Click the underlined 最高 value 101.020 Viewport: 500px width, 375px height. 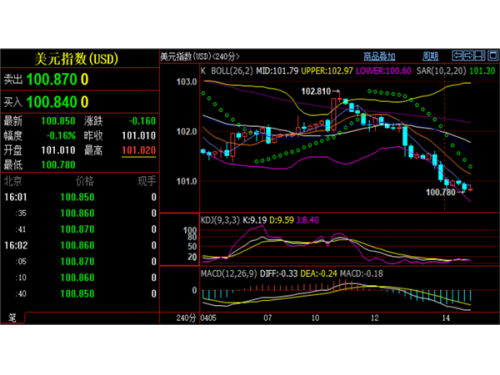coord(139,150)
